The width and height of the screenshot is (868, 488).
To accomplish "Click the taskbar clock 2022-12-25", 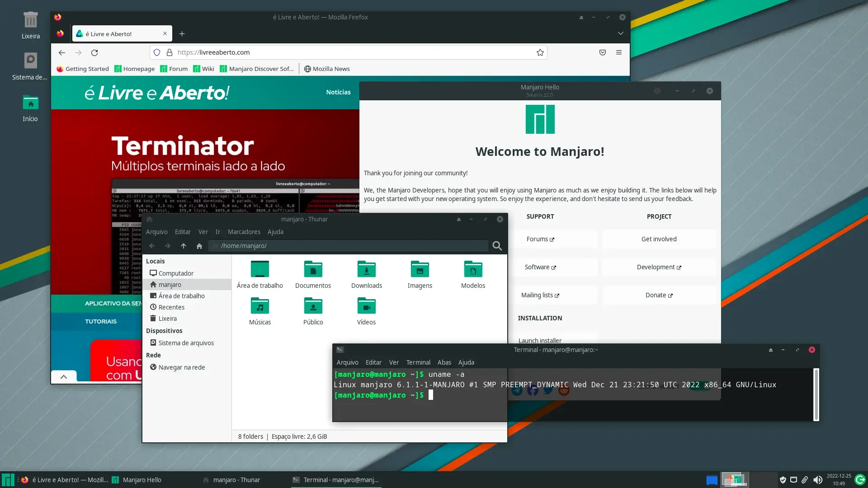I will [839, 480].
